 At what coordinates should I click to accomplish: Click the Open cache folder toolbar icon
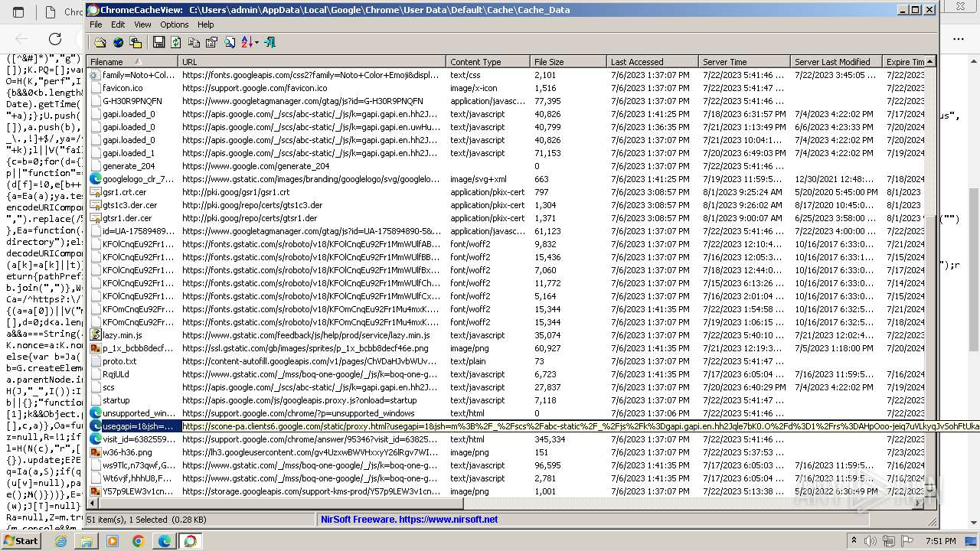tap(100, 43)
